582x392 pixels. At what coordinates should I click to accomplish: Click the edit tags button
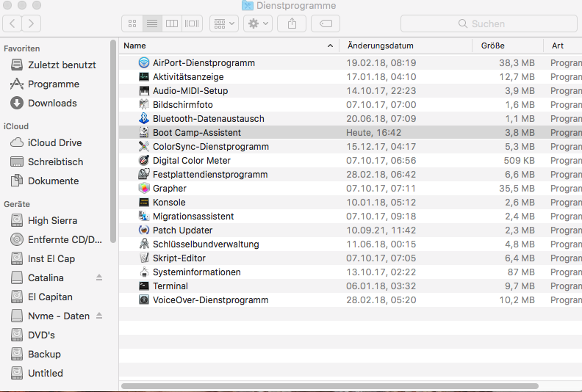pyautogui.click(x=325, y=23)
